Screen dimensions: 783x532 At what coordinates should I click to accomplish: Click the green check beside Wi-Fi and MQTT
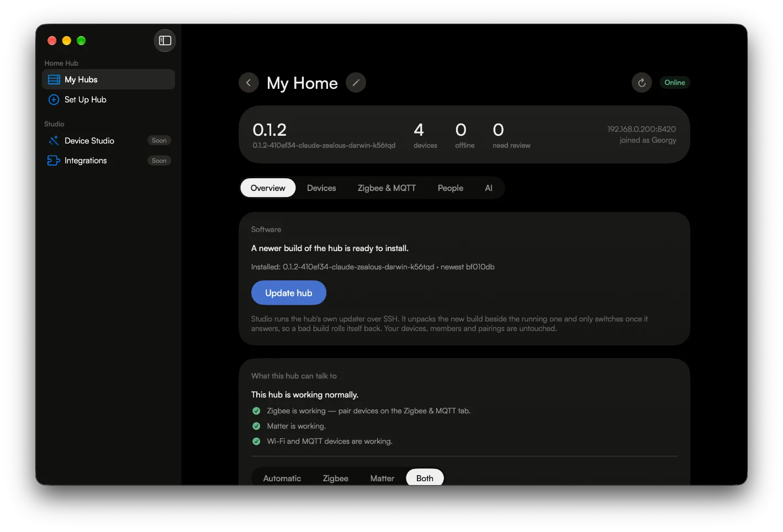pyautogui.click(x=256, y=441)
